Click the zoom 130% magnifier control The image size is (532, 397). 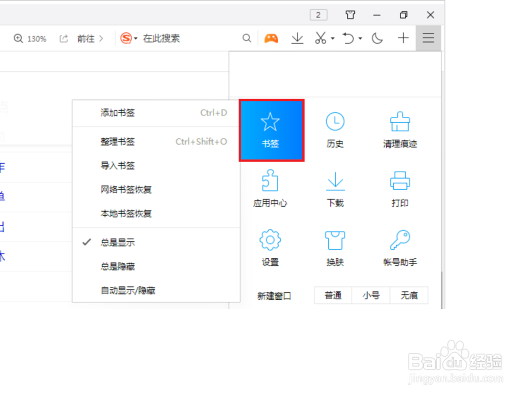[30, 39]
